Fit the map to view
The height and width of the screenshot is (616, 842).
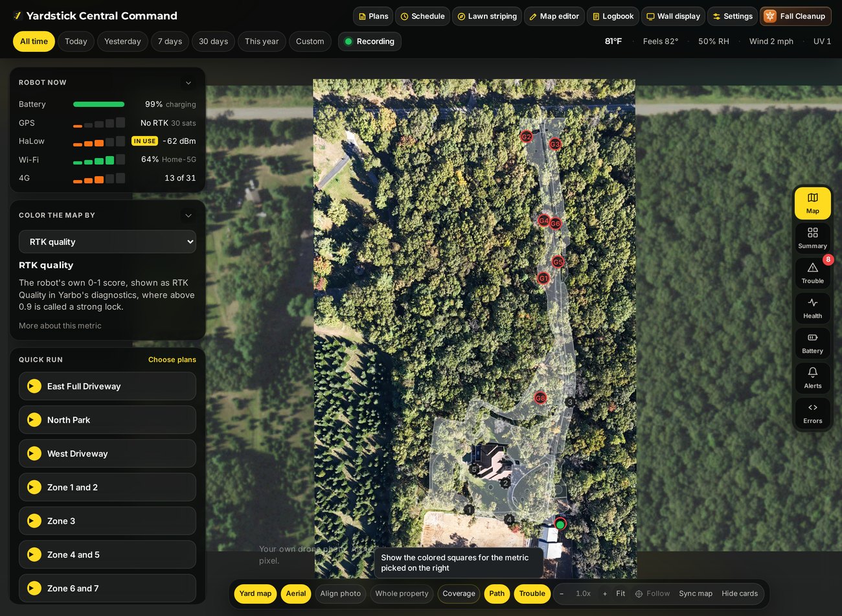(x=620, y=594)
